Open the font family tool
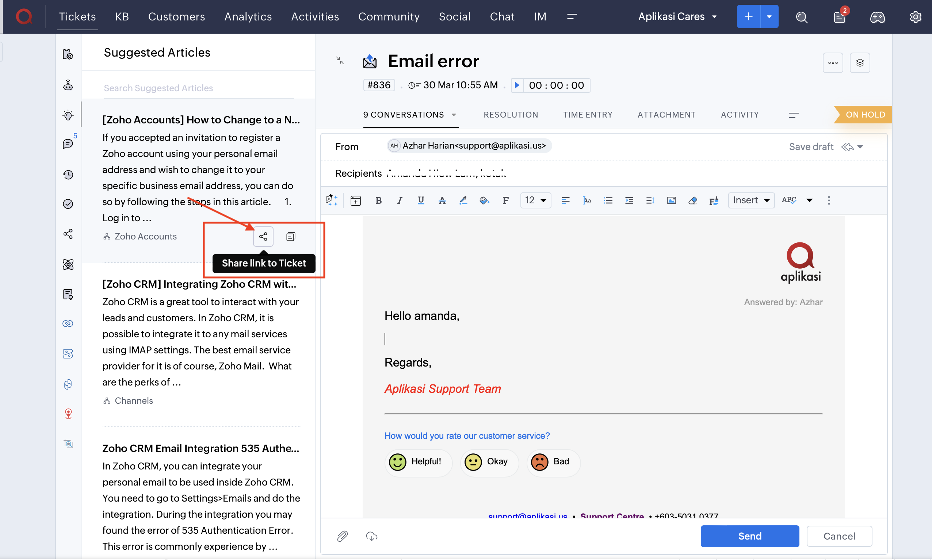The image size is (932, 560). (505, 200)
